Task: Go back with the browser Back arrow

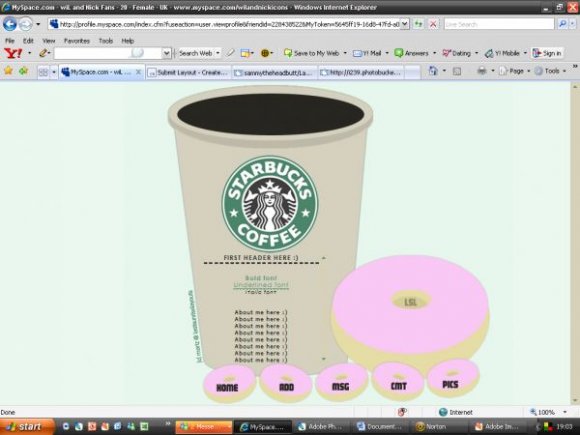Action: click(x=10, y=24)
